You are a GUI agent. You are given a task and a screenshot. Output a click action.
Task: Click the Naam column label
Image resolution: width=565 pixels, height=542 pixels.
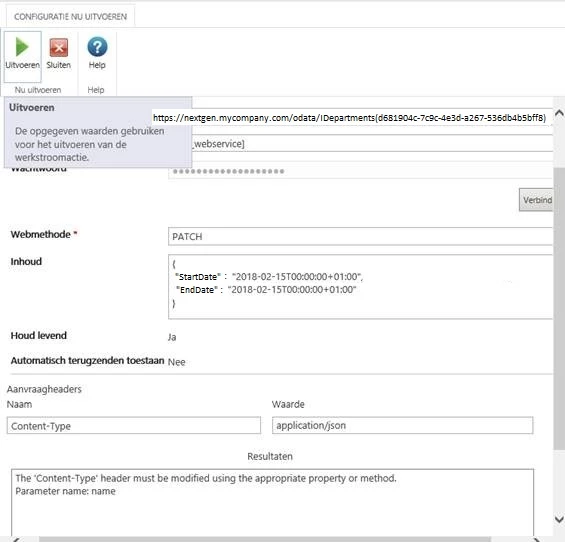19,404
